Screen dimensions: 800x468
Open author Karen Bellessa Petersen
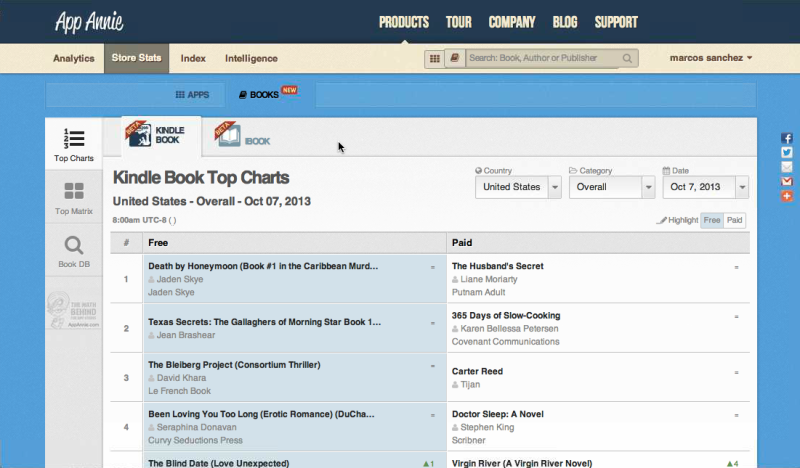(509, 329)
